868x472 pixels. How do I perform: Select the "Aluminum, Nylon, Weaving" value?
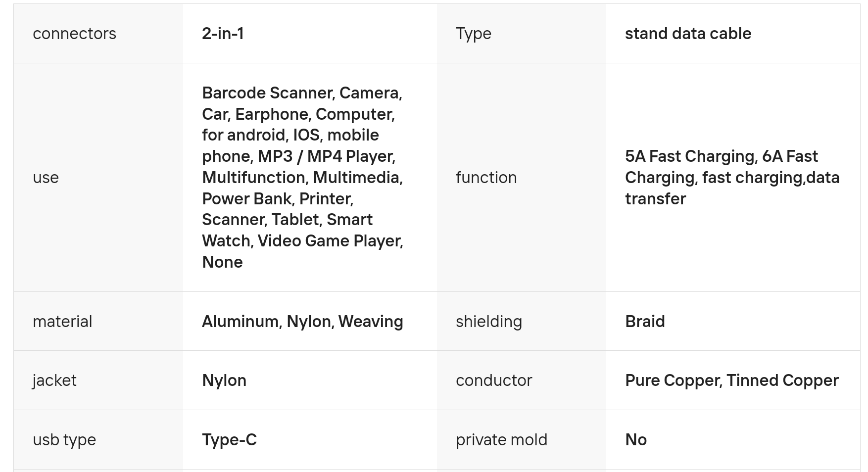pos(302,322)
